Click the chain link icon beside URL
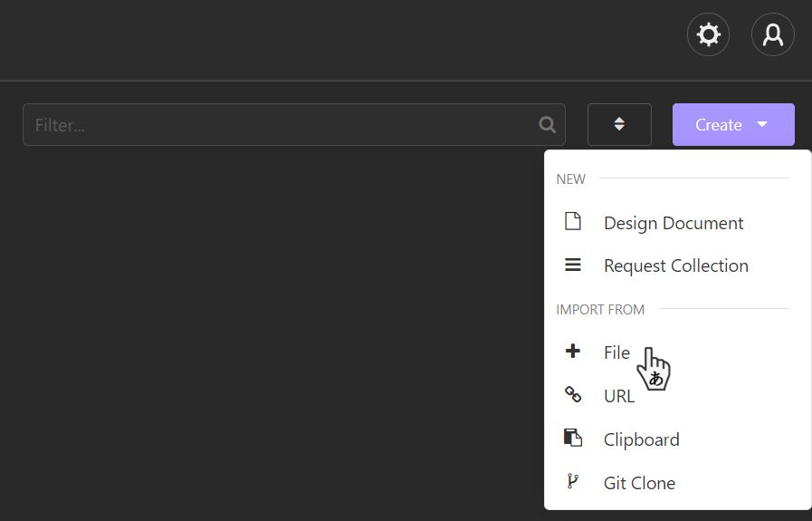 (x=573, y=394)
